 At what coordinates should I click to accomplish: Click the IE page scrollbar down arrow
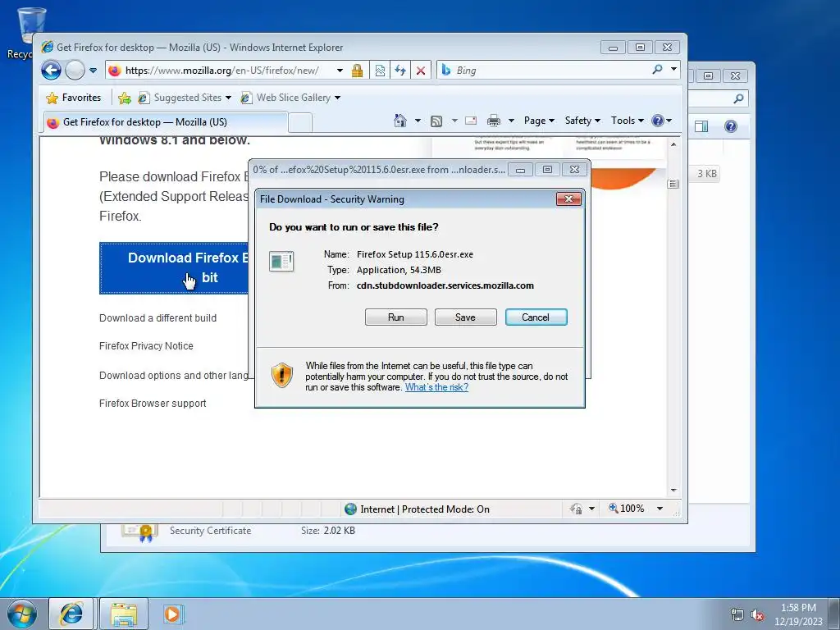pos(673,491)
